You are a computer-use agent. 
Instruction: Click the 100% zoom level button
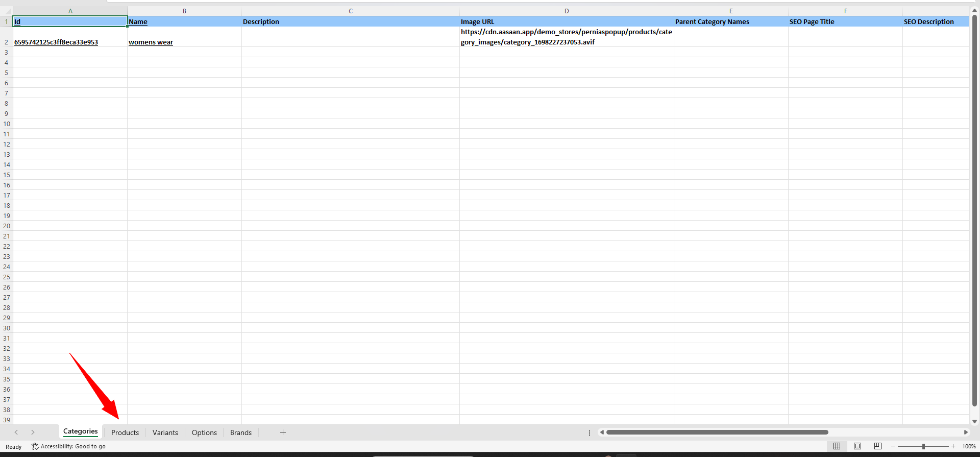[969, 446]
